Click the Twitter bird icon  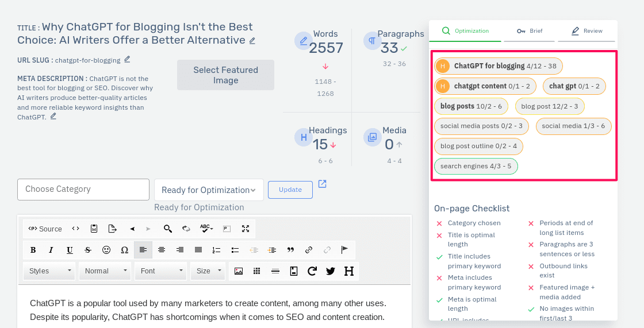coord(330,271)
